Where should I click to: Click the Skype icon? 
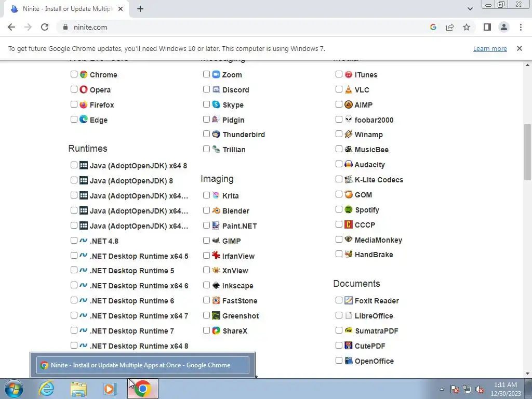[216, 104]
